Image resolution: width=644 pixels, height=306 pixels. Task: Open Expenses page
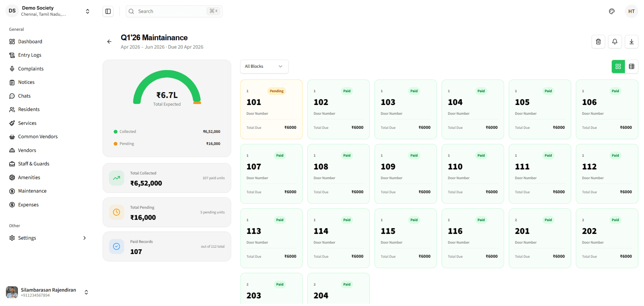[29, 205]
